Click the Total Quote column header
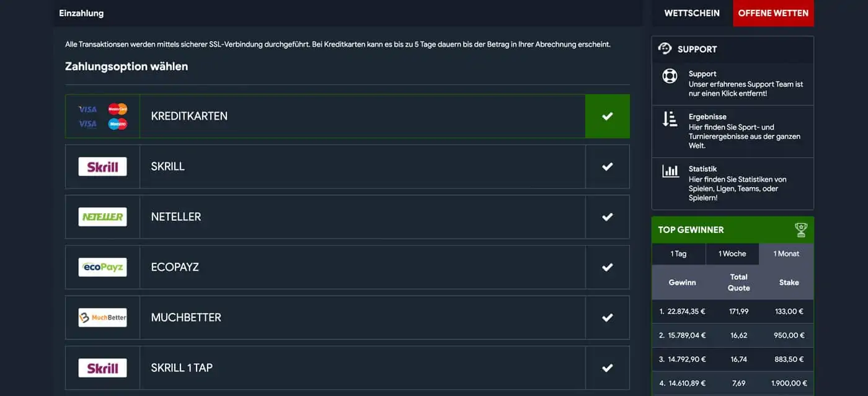This screenshot has width=868, height=396. [738, 282]
